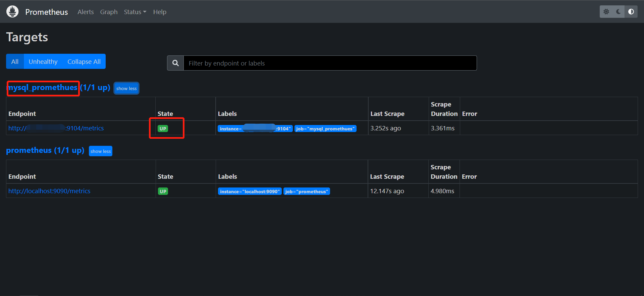
Task: Click the UP state badge for localhost:9090
Action: pos(163,191)
